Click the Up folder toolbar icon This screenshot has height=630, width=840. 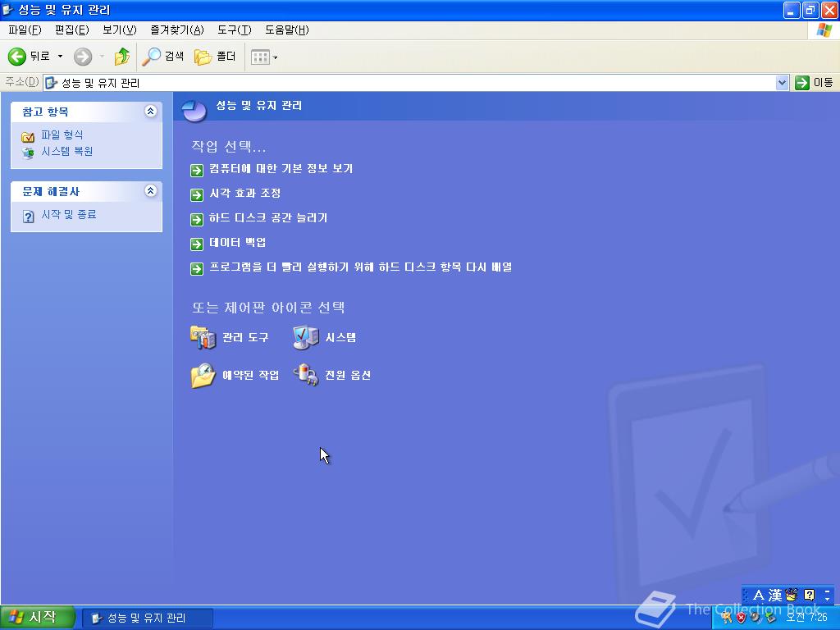coord(121,57)
